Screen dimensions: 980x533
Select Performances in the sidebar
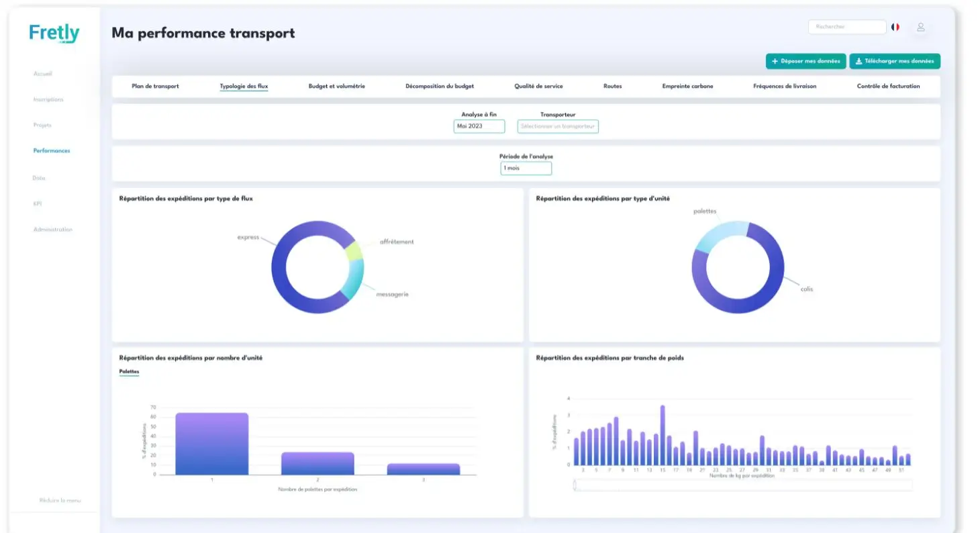(52, 150)
